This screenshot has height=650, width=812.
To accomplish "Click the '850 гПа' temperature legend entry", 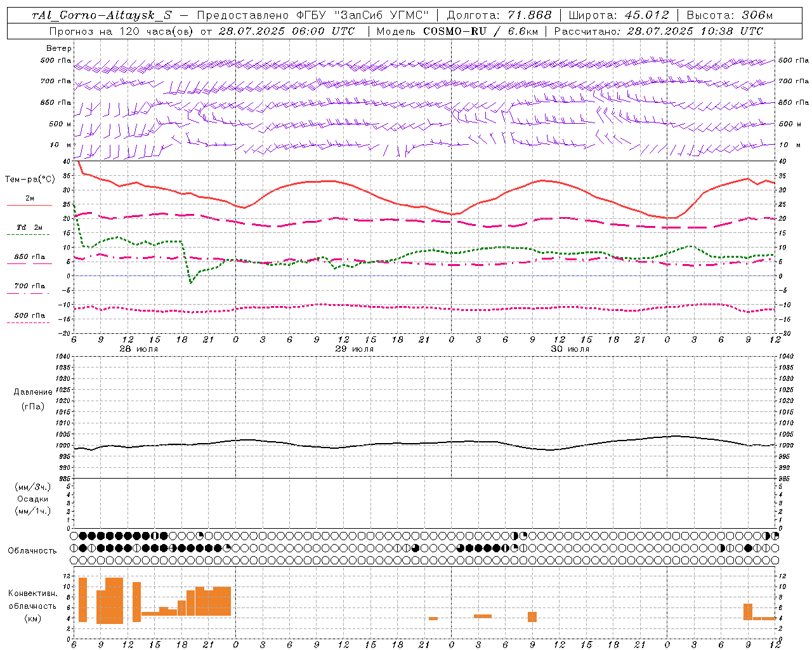I will [30, 257].
